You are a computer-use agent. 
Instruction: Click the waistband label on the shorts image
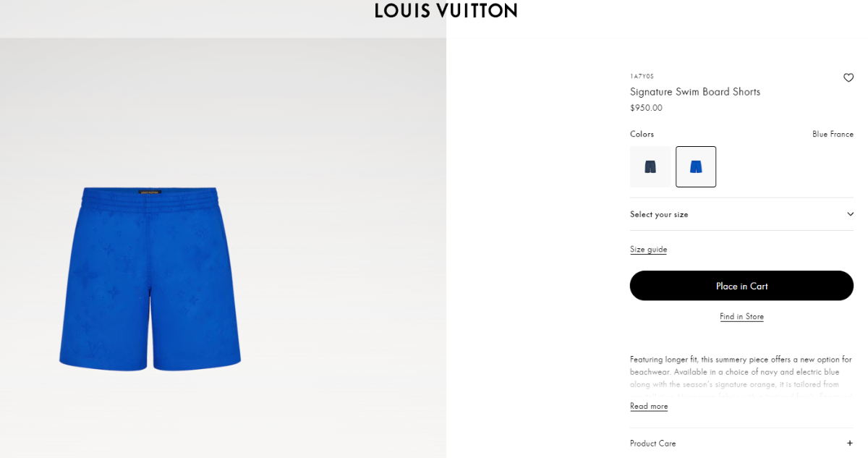[150, 192]
